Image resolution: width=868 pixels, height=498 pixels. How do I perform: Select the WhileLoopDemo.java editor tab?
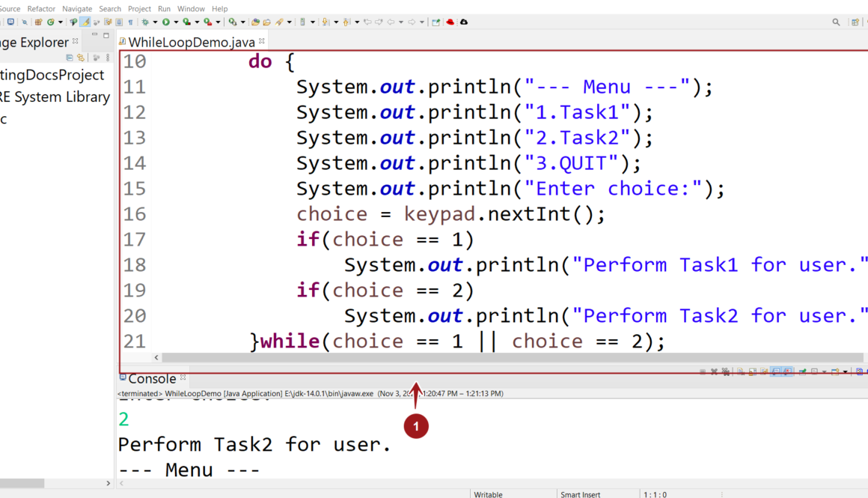pos(191,43)
